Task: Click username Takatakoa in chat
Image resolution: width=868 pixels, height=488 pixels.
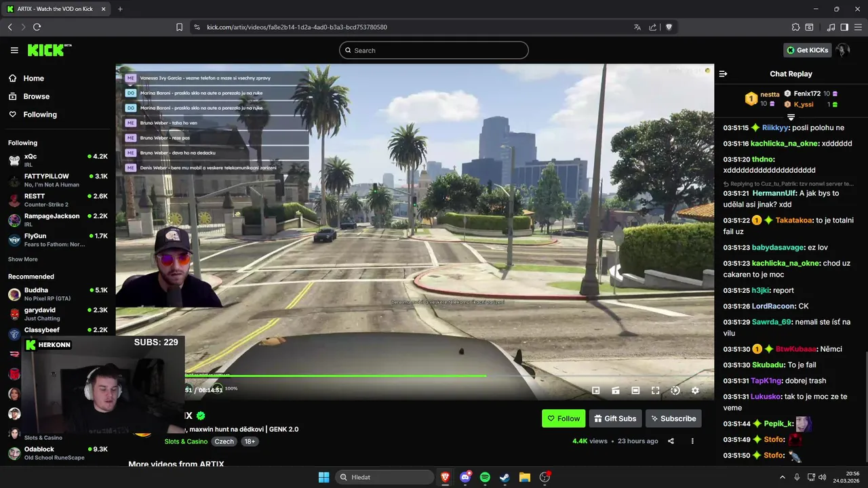Action: pos(793,220)
